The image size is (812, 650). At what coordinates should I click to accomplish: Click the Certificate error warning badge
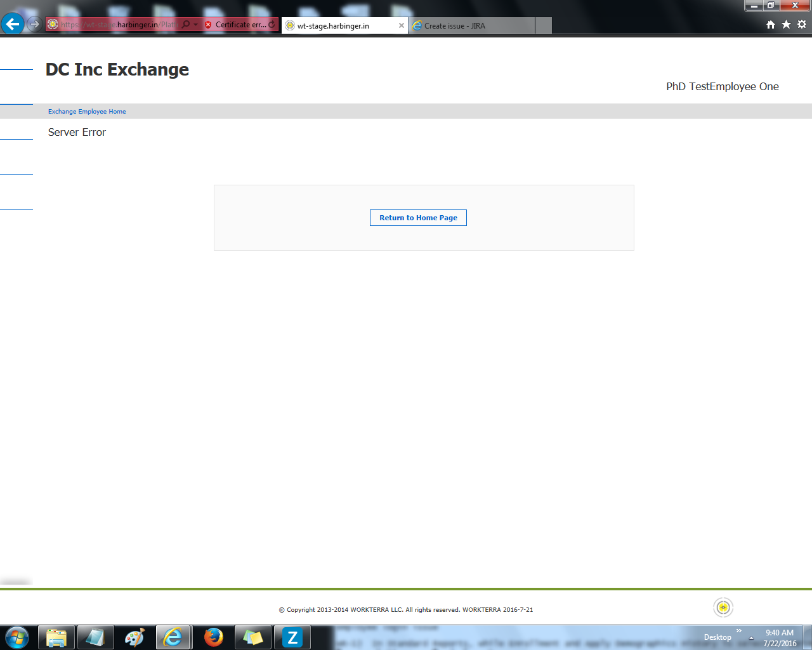click(x=235, y=25)
